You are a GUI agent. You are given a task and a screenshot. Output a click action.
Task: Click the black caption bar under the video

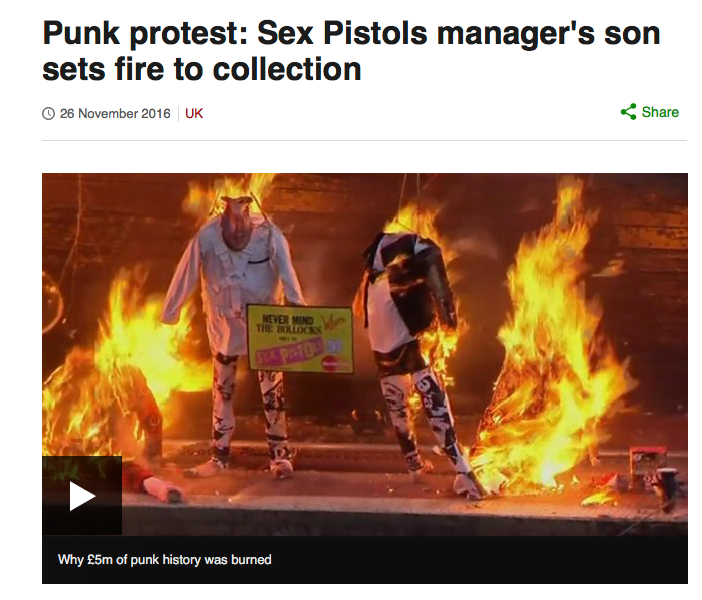(x=365, y=560)
